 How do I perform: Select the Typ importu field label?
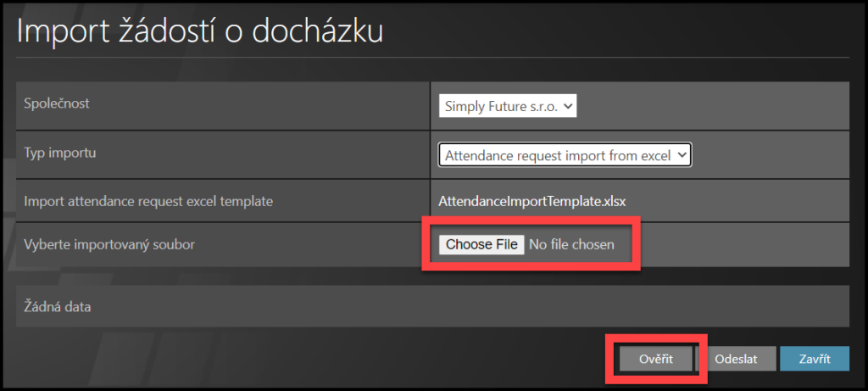[x=58, y=153]
